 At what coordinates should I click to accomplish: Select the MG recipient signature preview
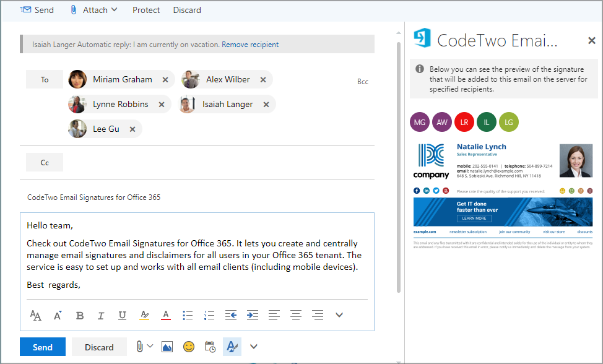click(x=420, y=122)
